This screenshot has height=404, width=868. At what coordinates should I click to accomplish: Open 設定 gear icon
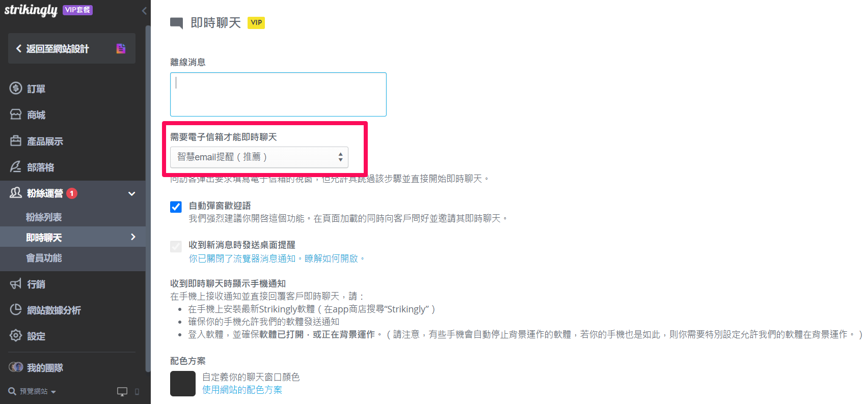coord(16,336)
